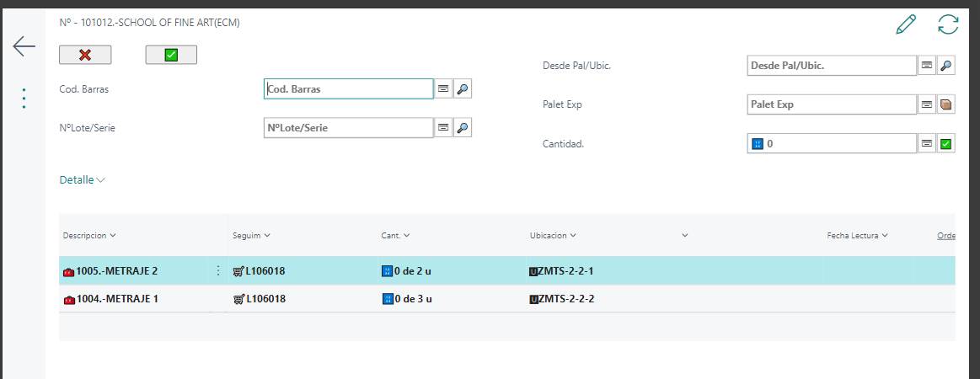Click red toolbox icon of 1005.-METRAJE 2
This screenshot has height=379, width=980.
tap(69, 271)
